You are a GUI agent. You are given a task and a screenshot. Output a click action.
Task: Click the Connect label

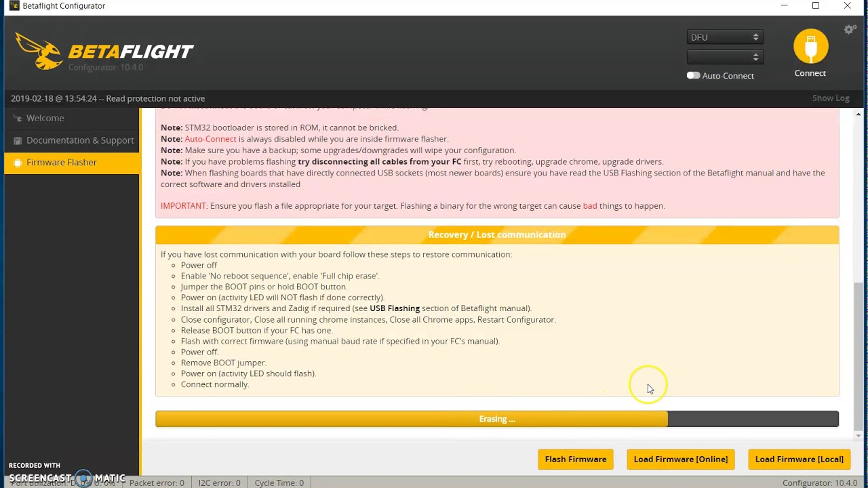pyautogui.click(x=810, y=73)
